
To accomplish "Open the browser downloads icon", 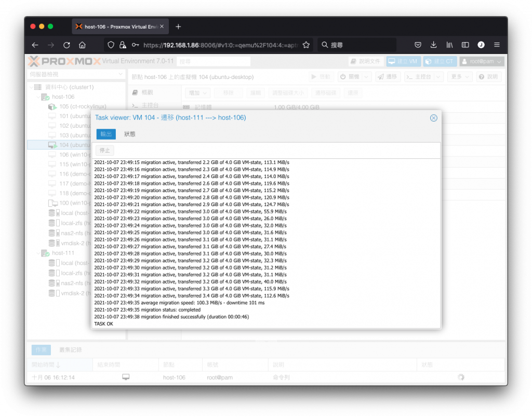I will pos(433,45).
